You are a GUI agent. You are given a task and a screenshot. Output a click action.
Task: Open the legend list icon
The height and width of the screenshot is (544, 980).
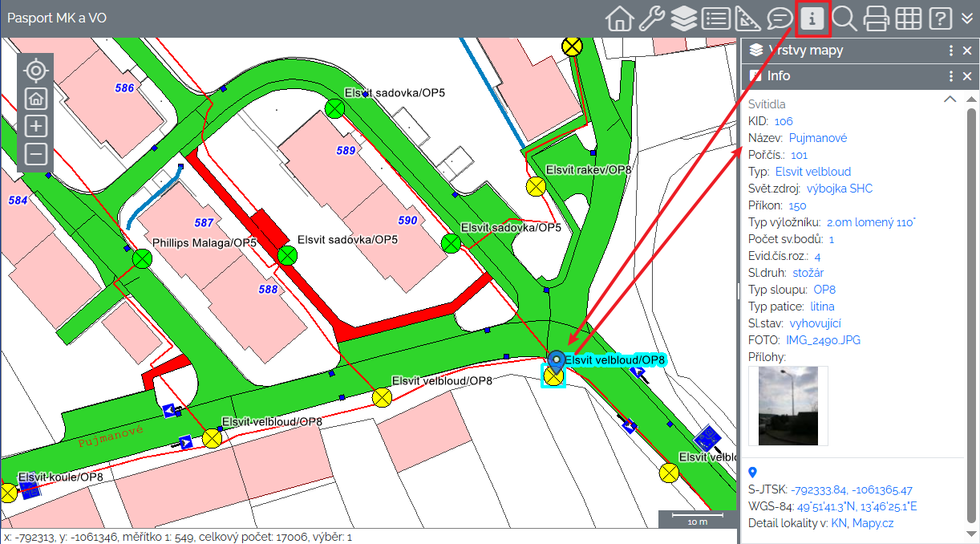point(715,18)
